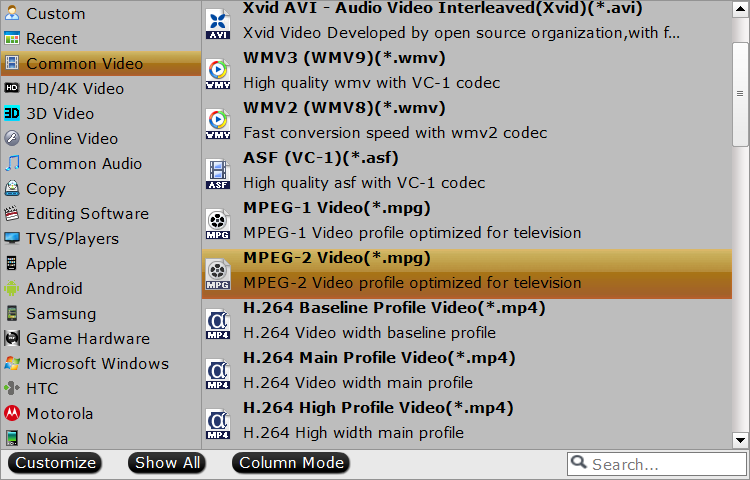Image resolution: width=750 pixels, height=480 pixels.
Task: Click the Xvid AVI format icon
Action: pyautogui.click(x=218, y=22)
